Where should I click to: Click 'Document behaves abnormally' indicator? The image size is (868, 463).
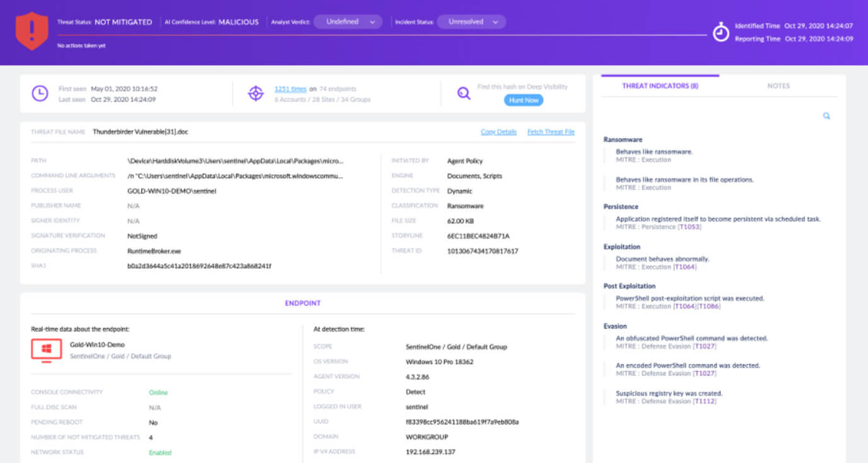coord(662,259)
